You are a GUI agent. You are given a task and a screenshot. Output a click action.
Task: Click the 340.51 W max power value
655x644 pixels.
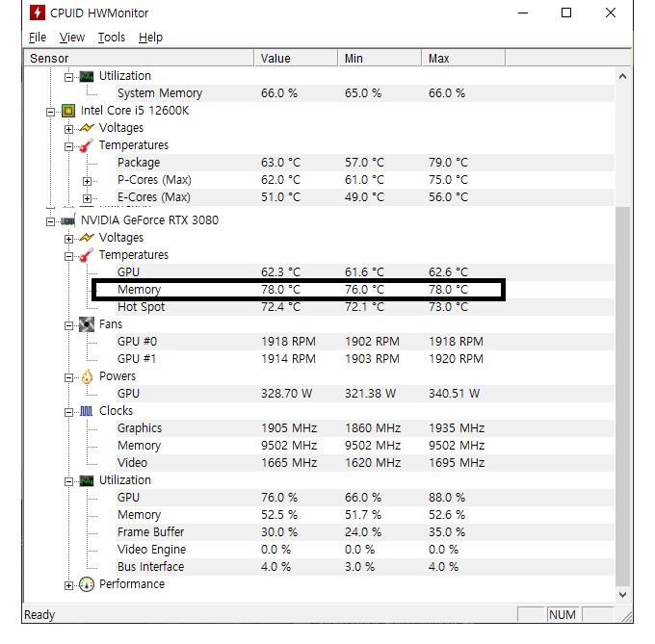click(x=454, y=394)
